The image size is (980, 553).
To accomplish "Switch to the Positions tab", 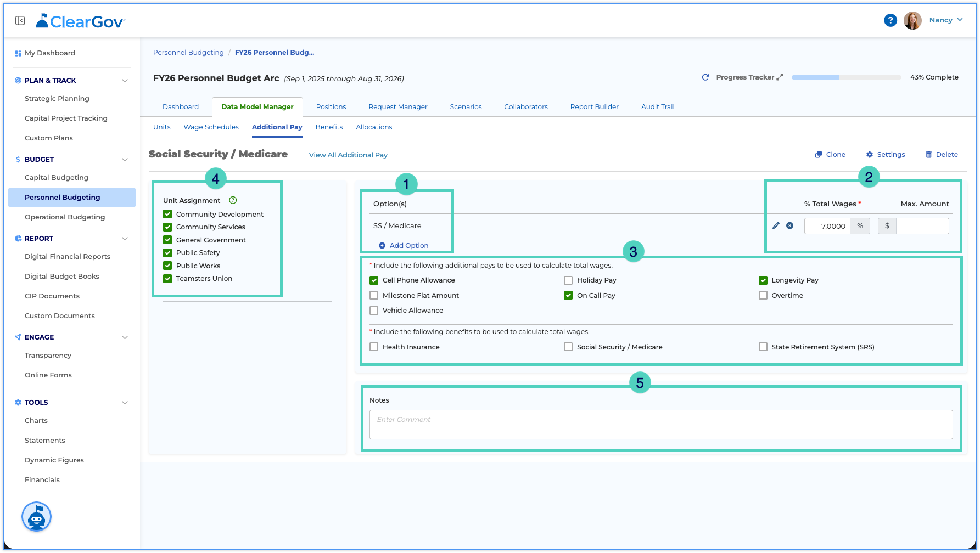I will (331, 107).
